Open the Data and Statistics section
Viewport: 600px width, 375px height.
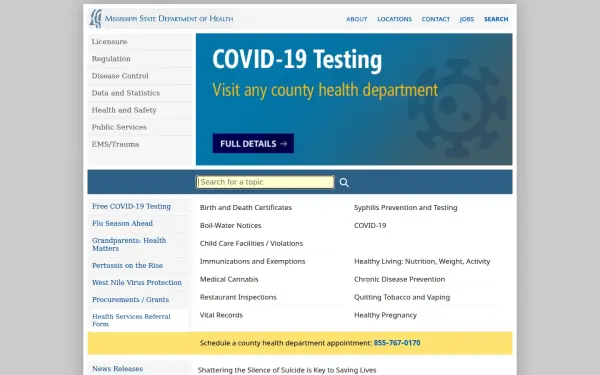[x=126, y=93]
